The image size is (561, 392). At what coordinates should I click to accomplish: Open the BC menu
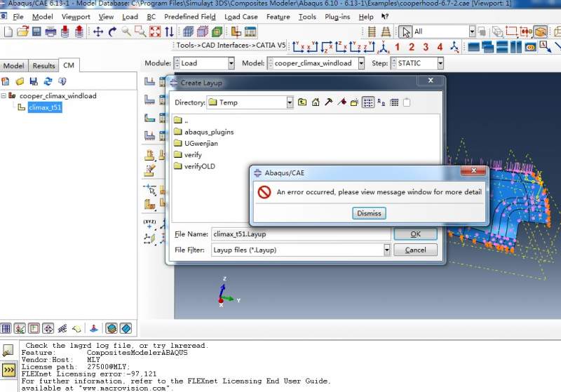pos(151,17)
